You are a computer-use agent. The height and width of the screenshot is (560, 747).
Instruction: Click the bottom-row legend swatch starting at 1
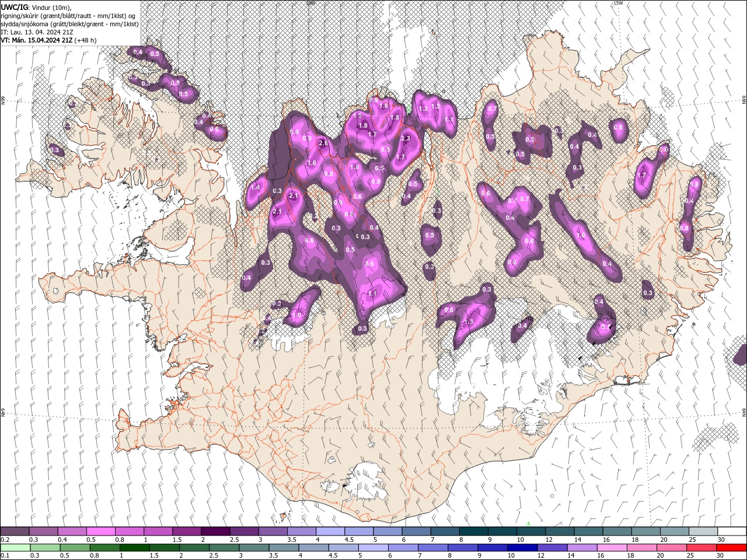pyautogui.click(x=134, y=548)
